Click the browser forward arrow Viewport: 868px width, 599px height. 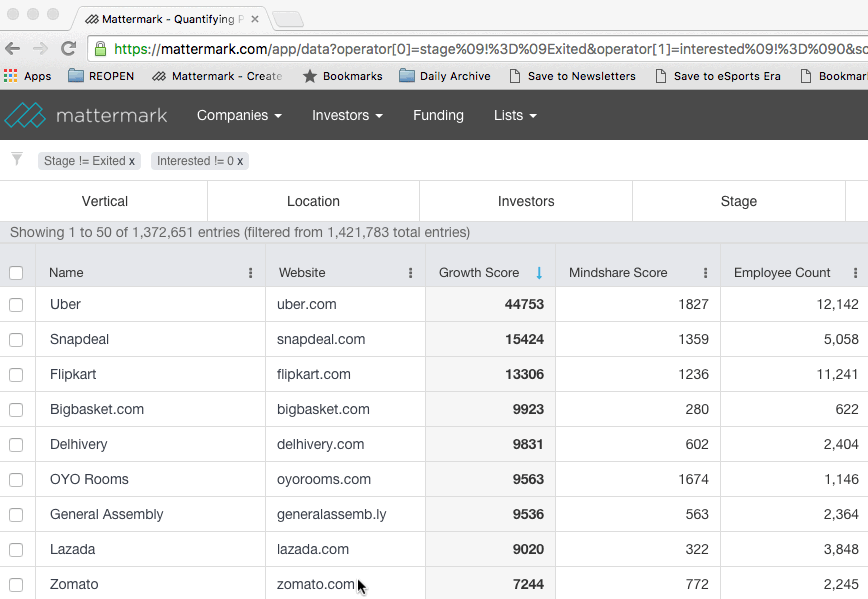(x=40, y=49)
